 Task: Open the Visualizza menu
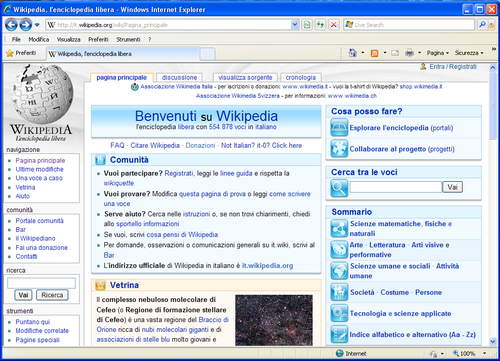pos(68,39)
